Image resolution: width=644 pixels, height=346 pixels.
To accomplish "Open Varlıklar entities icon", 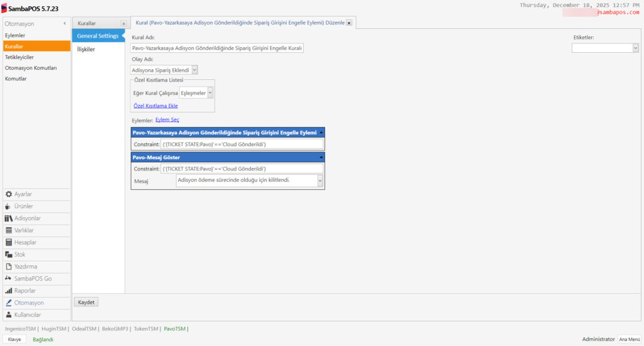I will click(x=8, y=230).
